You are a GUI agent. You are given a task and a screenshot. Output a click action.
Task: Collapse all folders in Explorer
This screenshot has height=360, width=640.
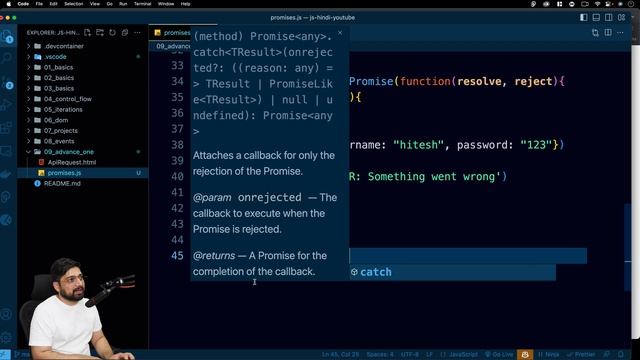pyautogui.click(x=125, y=32)
